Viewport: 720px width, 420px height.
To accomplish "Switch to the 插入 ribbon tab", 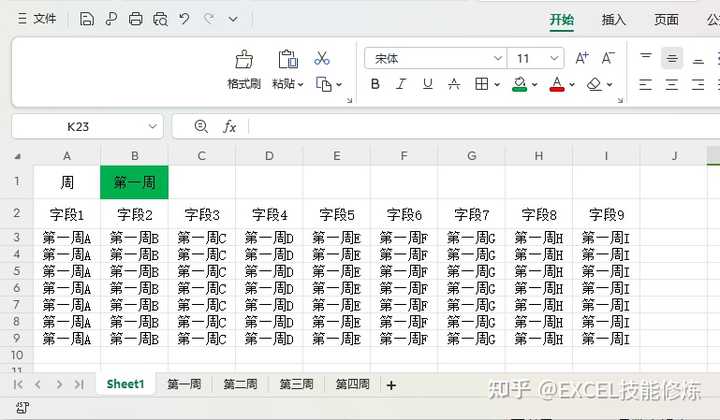I will 613,20.
